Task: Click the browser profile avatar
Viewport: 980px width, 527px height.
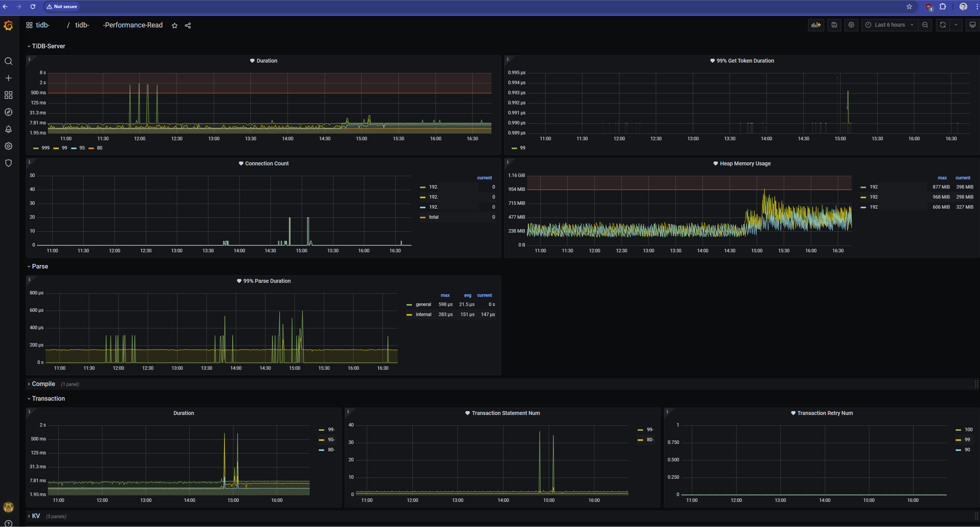Action: pos(963,7)
